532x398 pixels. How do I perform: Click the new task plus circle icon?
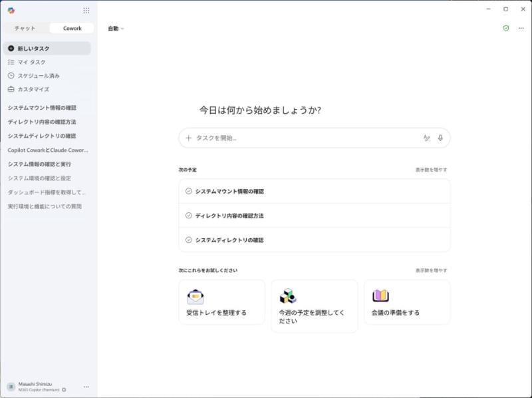click(x=11, y=49)
